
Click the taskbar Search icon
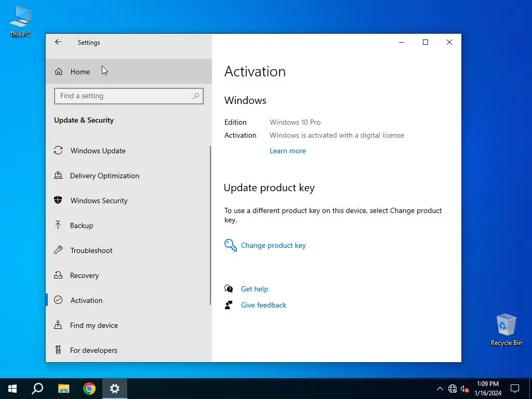pos(37,389)
